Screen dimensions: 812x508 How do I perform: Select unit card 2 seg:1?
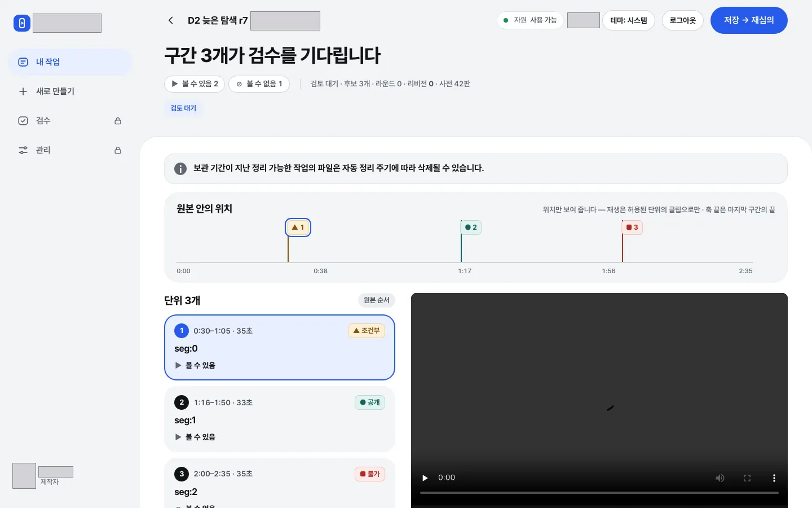[x=280, y=419]
